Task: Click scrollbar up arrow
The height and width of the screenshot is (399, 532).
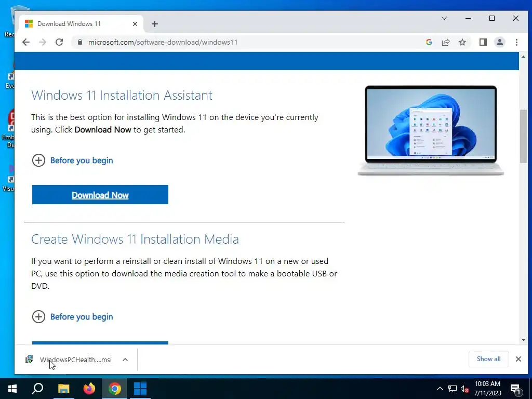Action: pyautogui.click(x=523, y=57)
